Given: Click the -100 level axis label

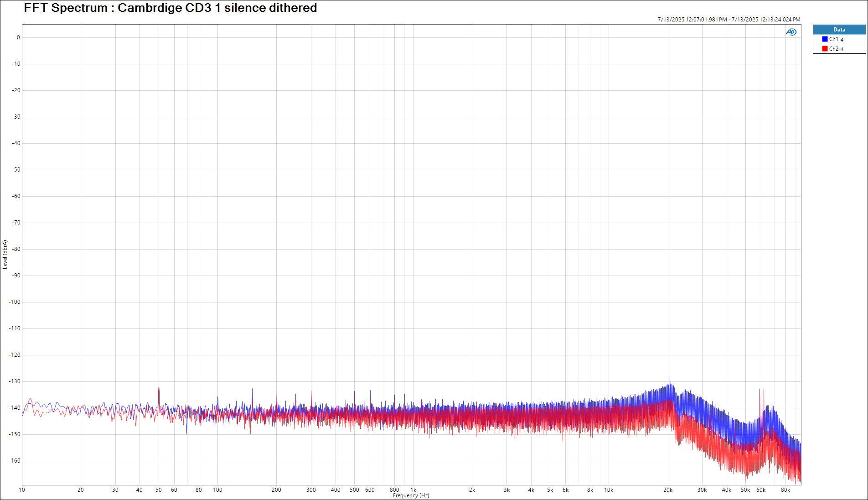Looking at the screenshot, I should coord(15,302).
